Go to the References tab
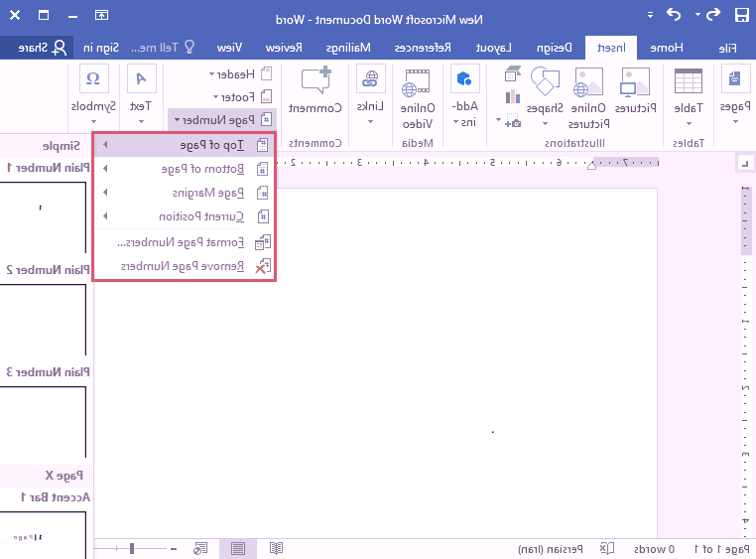756x559 pixels. point(423,48)
